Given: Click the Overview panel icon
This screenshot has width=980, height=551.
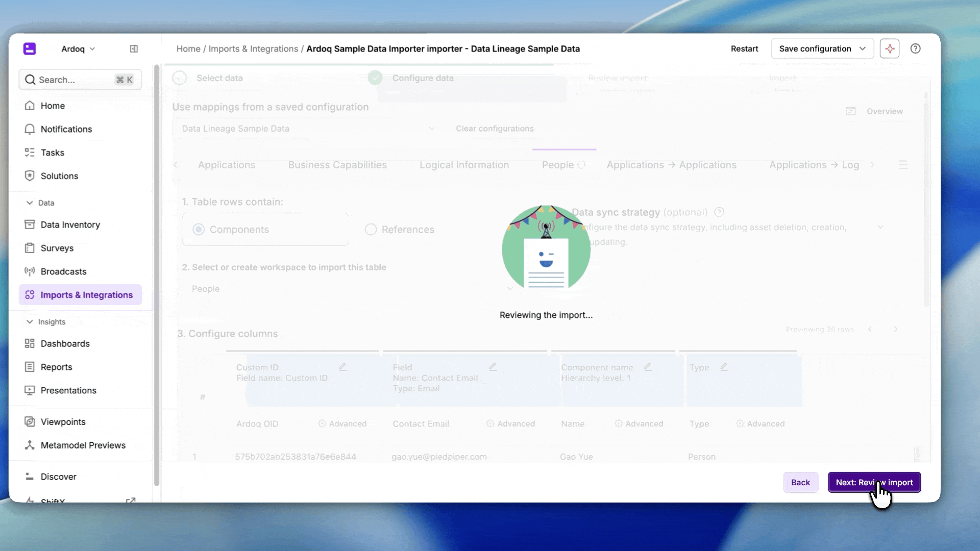Looking at the screenshot, I should [x=850, y=111].
